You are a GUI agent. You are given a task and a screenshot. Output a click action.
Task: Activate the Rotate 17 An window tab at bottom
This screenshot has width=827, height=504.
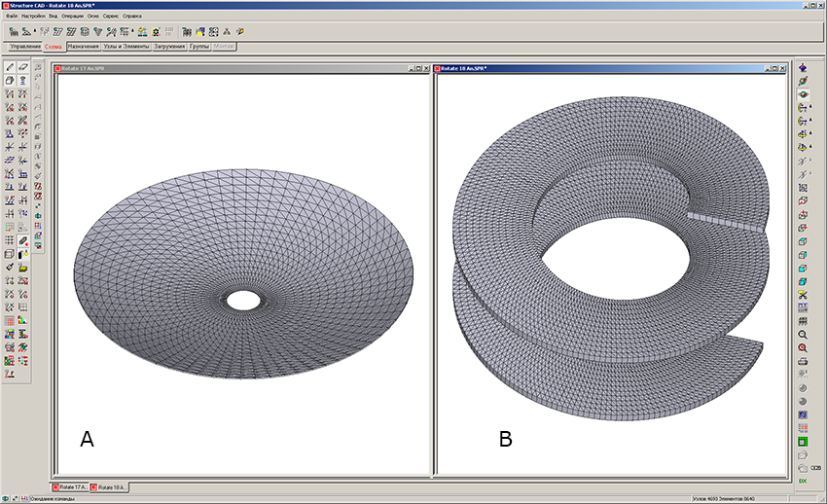(69, 486)
